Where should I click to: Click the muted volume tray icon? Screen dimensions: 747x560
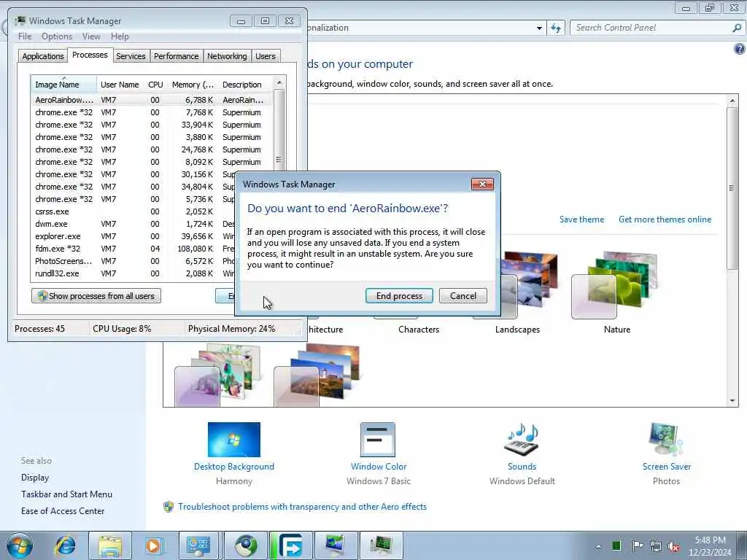click(x=673, y=546)
